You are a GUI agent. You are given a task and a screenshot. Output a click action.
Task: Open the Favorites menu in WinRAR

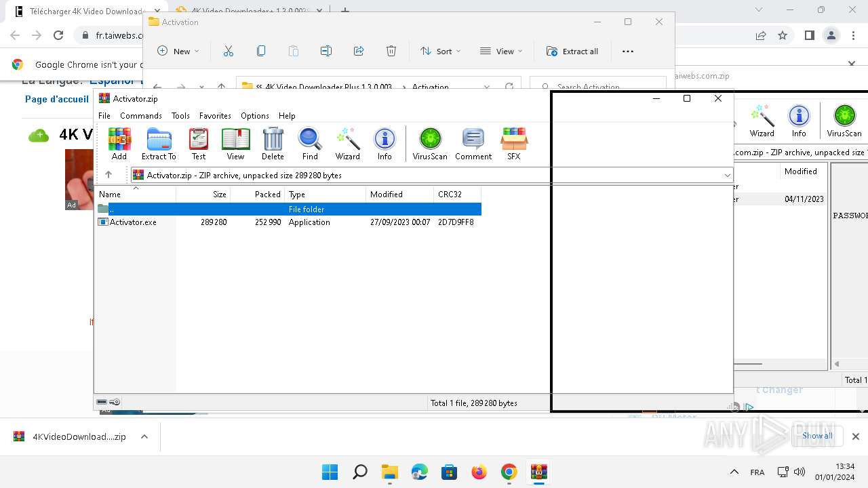[x=215, y=115]
